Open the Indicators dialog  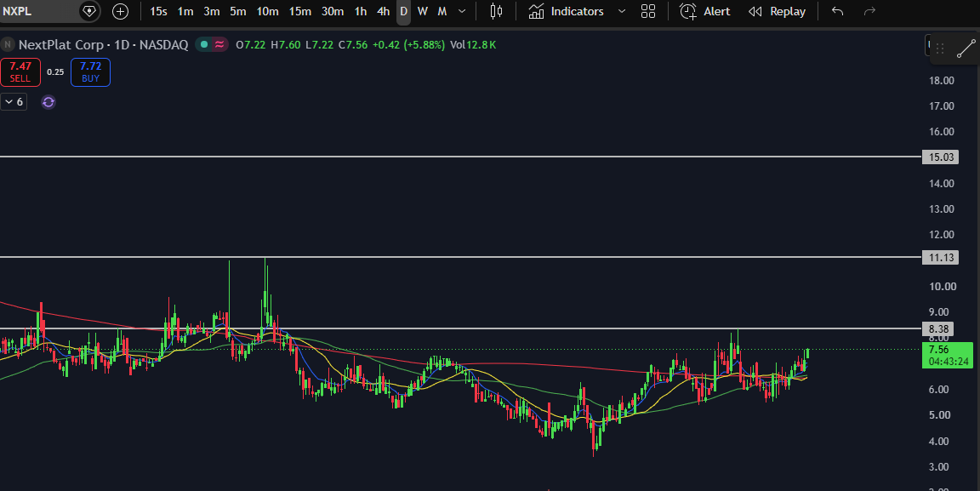tap(567, 11)
